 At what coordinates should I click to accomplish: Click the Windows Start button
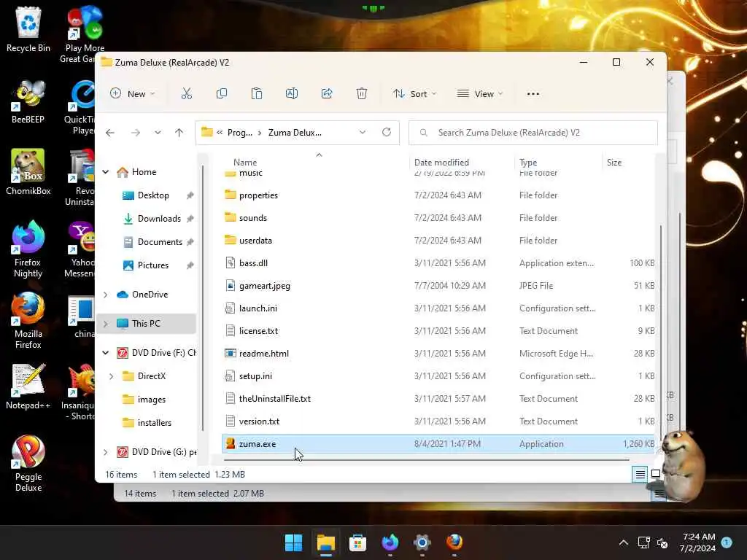pyautogui.click(x=293, y=542)
